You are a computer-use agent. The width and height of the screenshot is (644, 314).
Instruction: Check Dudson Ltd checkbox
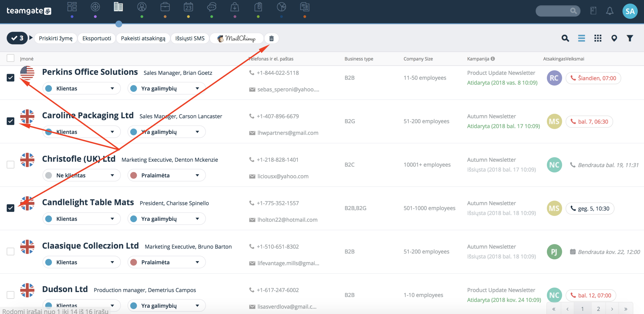click(11, 295)
